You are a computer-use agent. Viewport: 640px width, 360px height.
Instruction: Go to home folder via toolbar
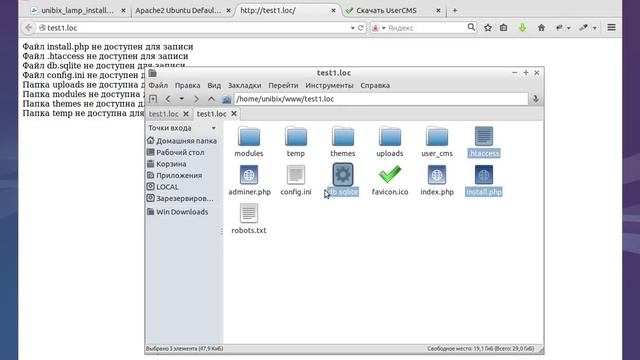tap(227, 99)
